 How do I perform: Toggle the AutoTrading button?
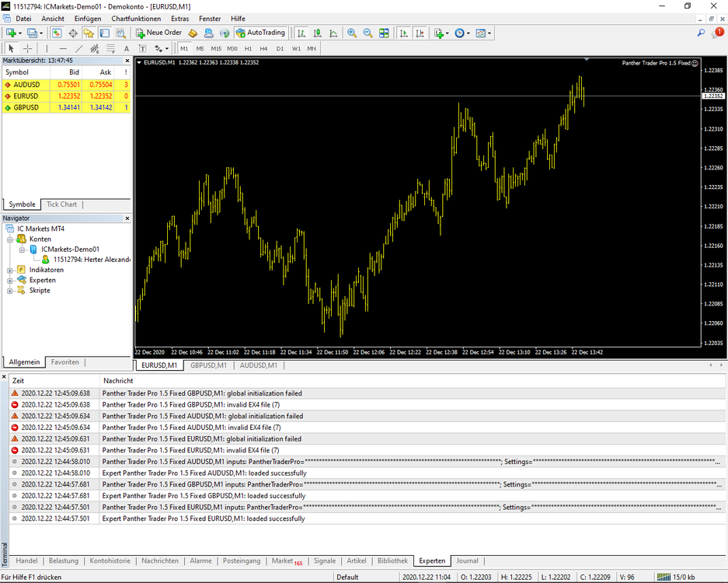[260, 33]
